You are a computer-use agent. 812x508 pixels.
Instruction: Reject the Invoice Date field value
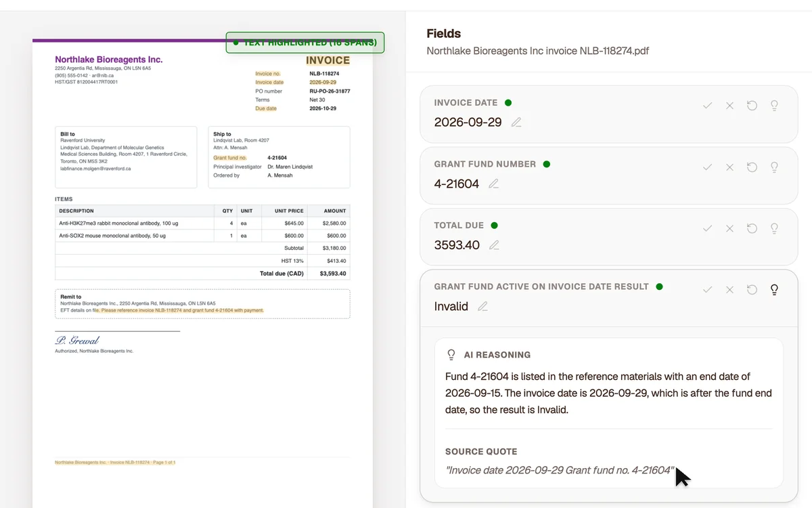coord(729,106)
